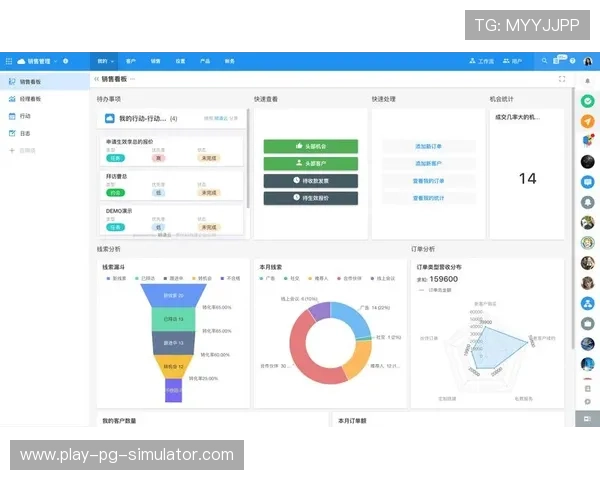Image resolution: width=600 pixels, height=480 pixels.
Task: Click the green 头部机会 button
Action: pos(296,146)
